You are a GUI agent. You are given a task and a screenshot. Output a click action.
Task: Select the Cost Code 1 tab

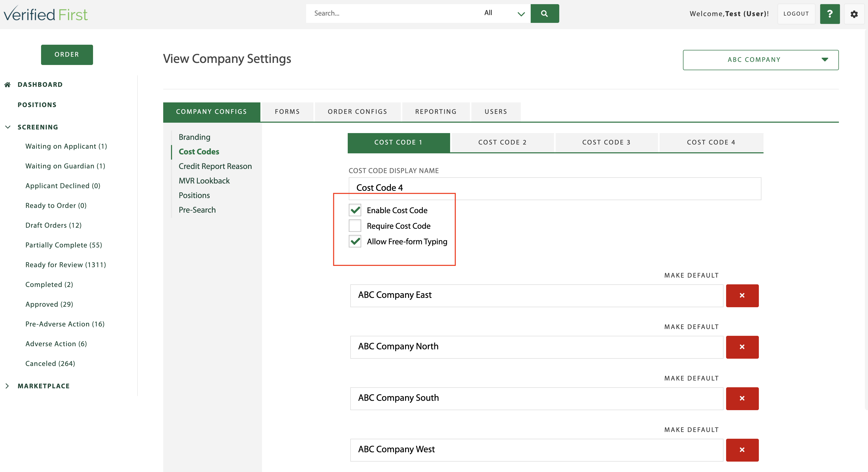(399, 142)
